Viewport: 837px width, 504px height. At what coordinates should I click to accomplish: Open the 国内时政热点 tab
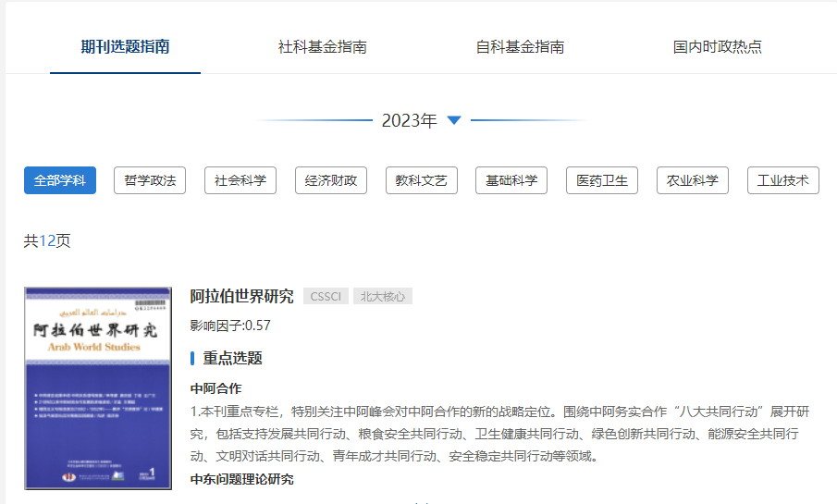pyautogui.click(x=718, y=47)
